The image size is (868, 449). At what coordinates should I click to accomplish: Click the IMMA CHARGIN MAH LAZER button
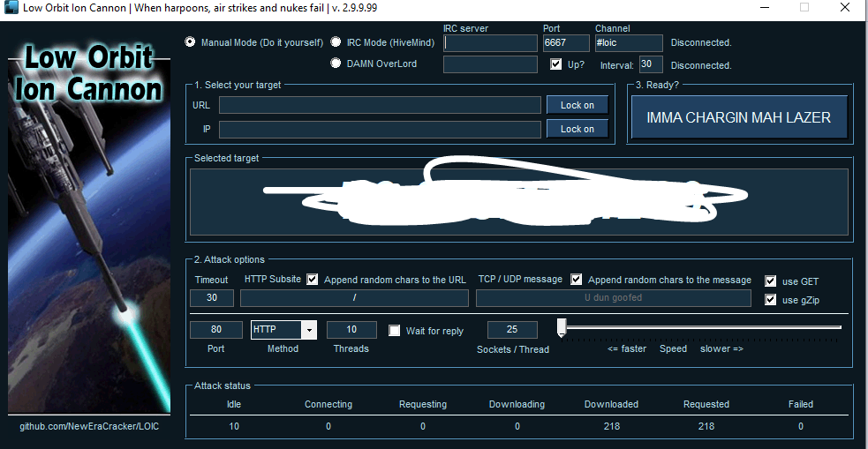pyautogui.click(x=739, y=117)
